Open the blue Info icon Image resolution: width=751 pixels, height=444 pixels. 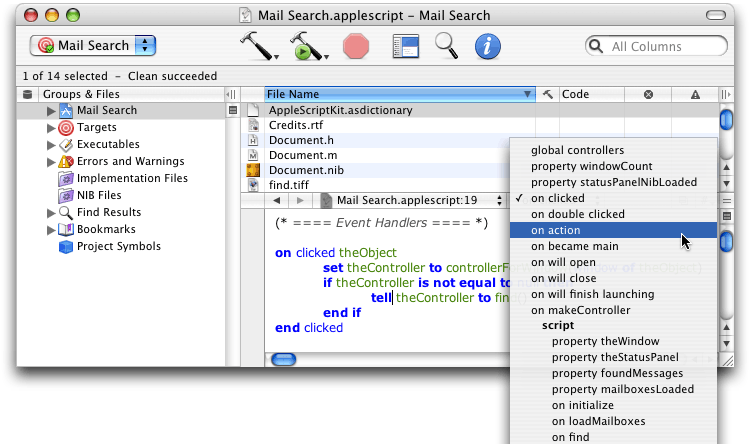488,46
